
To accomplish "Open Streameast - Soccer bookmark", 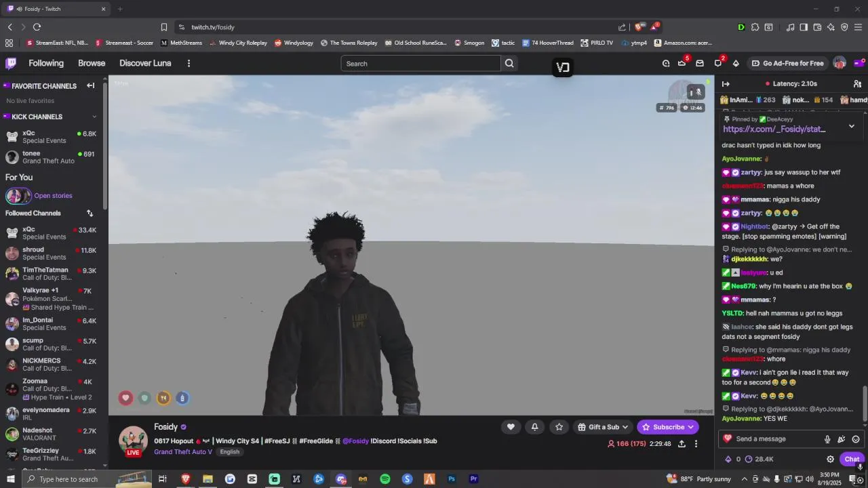I will 124,43.
